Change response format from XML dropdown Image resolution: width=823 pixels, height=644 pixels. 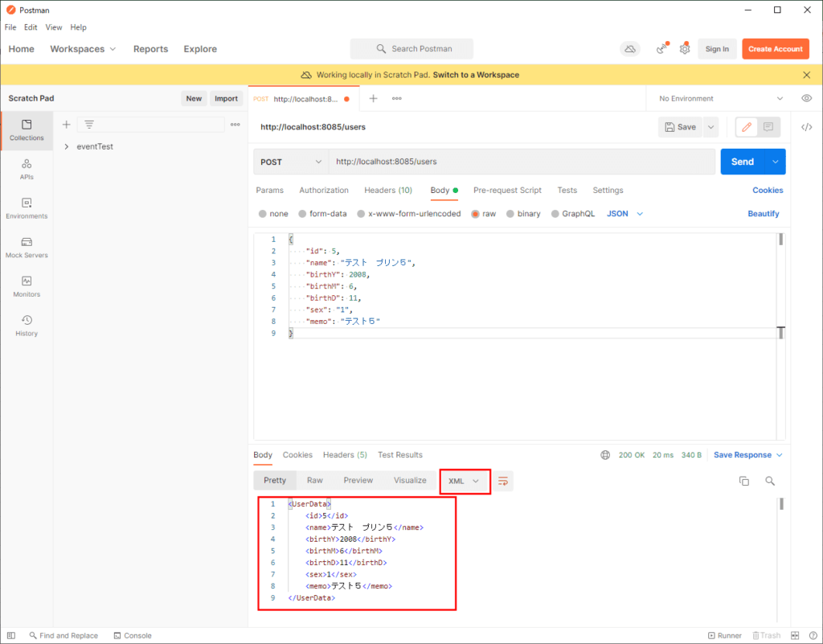pos(465,480)
